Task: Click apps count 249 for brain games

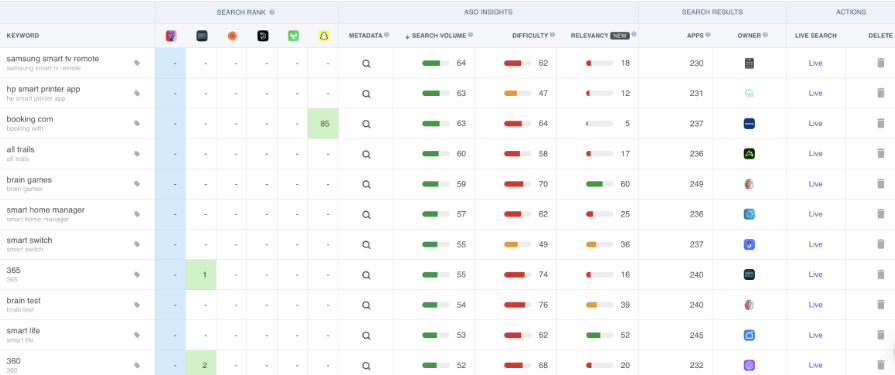Action: pyautogui.click(x=696, y=184)
